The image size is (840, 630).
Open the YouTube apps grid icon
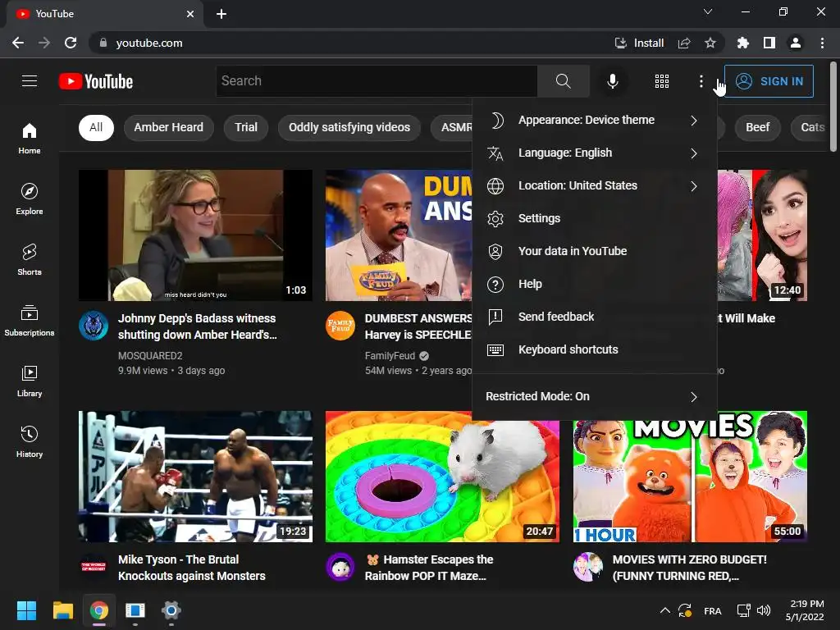pyautogui.click(x=662, y=81)
